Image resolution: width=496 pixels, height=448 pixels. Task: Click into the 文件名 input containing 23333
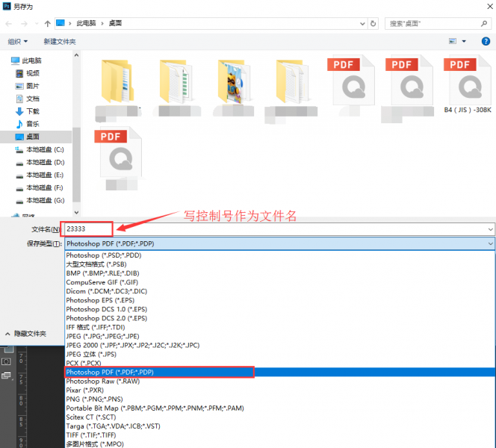[88, 229]
